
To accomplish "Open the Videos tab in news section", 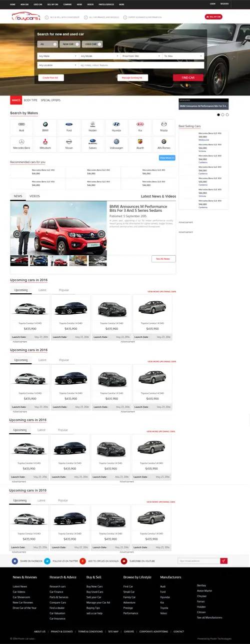I will tap(34, 196).
